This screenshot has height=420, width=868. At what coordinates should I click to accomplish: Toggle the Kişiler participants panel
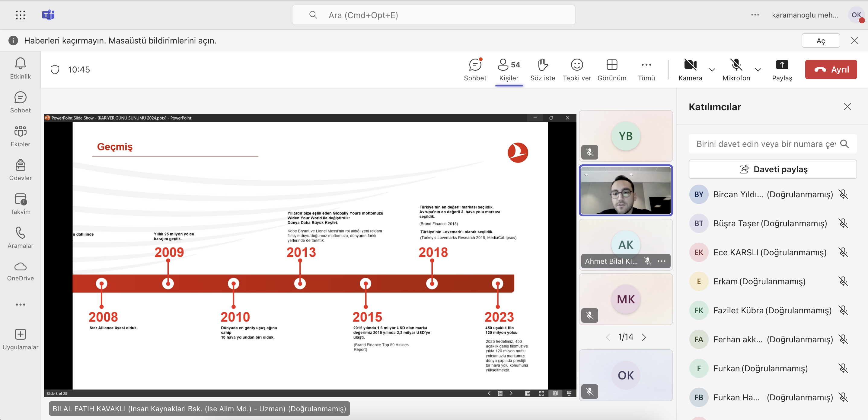click(x=509, y=69)
